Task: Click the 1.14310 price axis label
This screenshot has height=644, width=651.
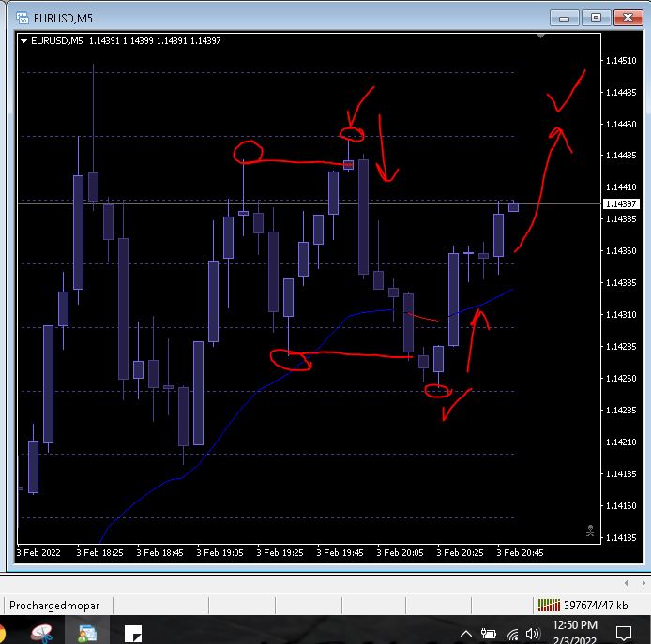Action: (621, 315)
